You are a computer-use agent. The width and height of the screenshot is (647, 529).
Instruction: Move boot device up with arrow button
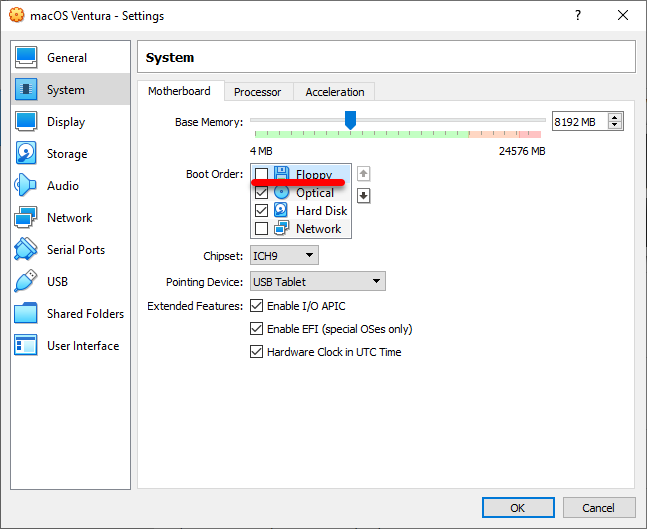tap(363, 174)
